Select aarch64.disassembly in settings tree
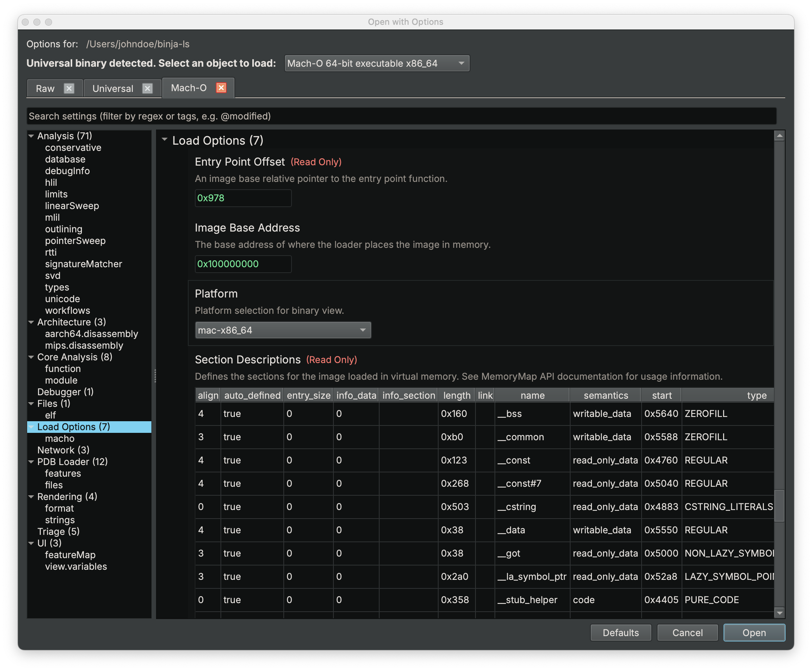 tap(92, 334)
